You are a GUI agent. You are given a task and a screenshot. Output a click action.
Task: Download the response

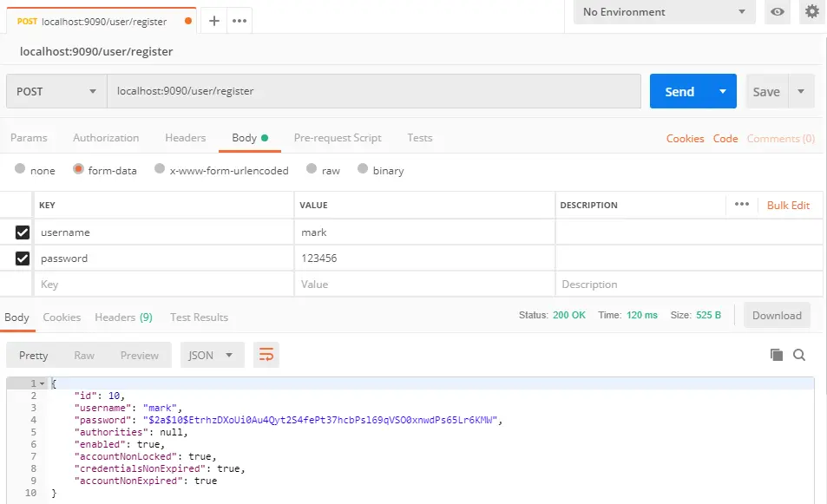click(777, 315)
